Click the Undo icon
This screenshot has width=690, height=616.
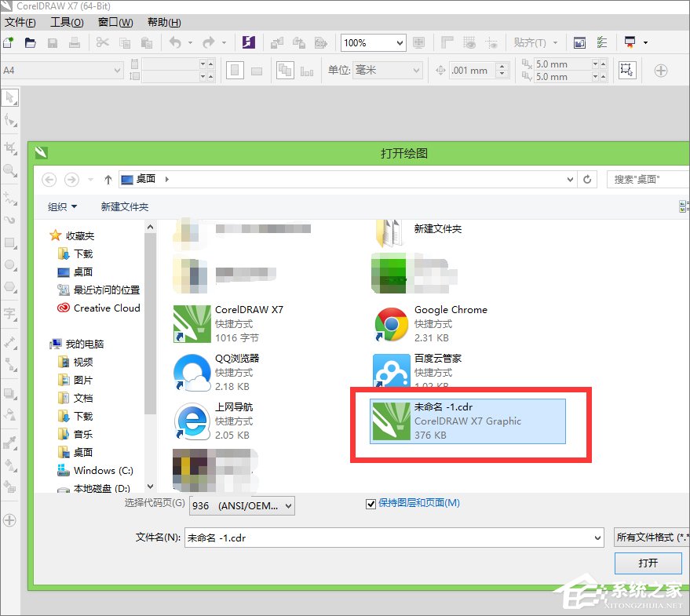pos(174,44)
